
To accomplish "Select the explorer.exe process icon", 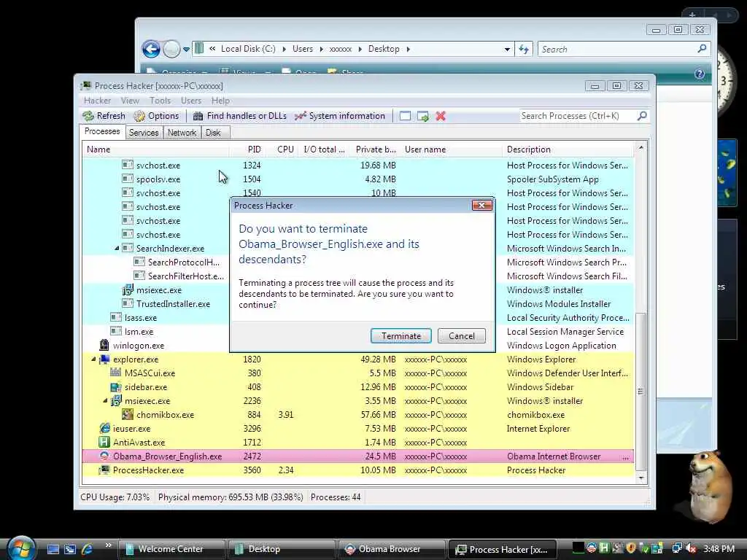I will [104, 359].
